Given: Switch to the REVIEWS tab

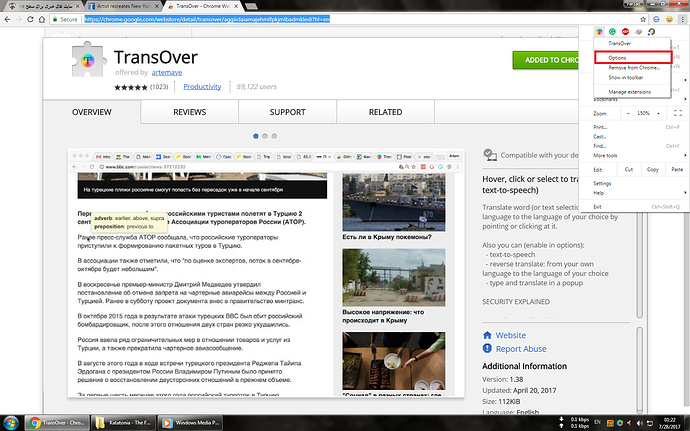Looking at the screenshot, I should (190, 112).
